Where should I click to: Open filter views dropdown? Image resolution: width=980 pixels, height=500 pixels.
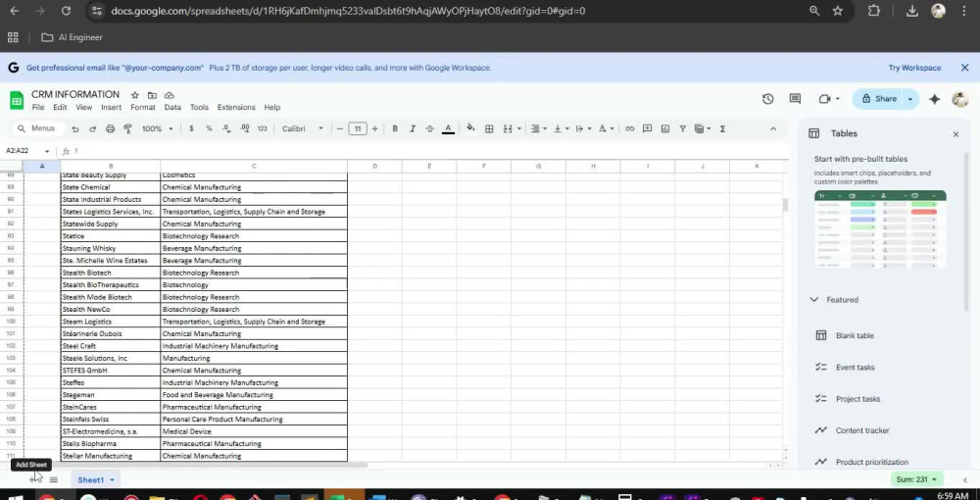coord(703,128)
